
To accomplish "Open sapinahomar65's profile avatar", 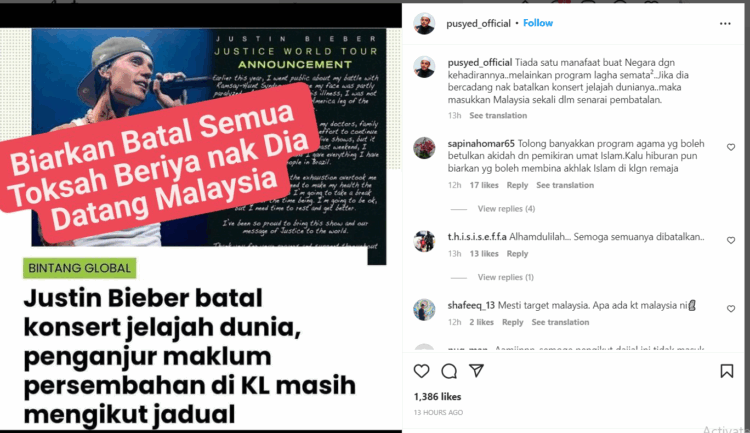I will [x=424, y=148].
